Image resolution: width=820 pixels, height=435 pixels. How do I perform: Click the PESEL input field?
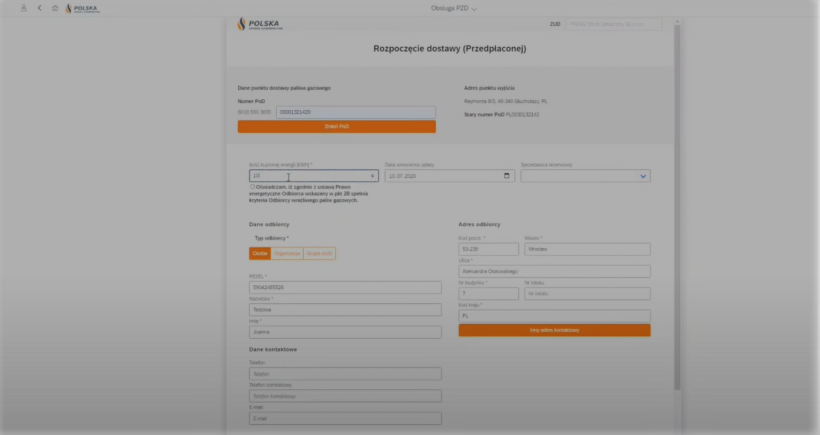point(345,287)
